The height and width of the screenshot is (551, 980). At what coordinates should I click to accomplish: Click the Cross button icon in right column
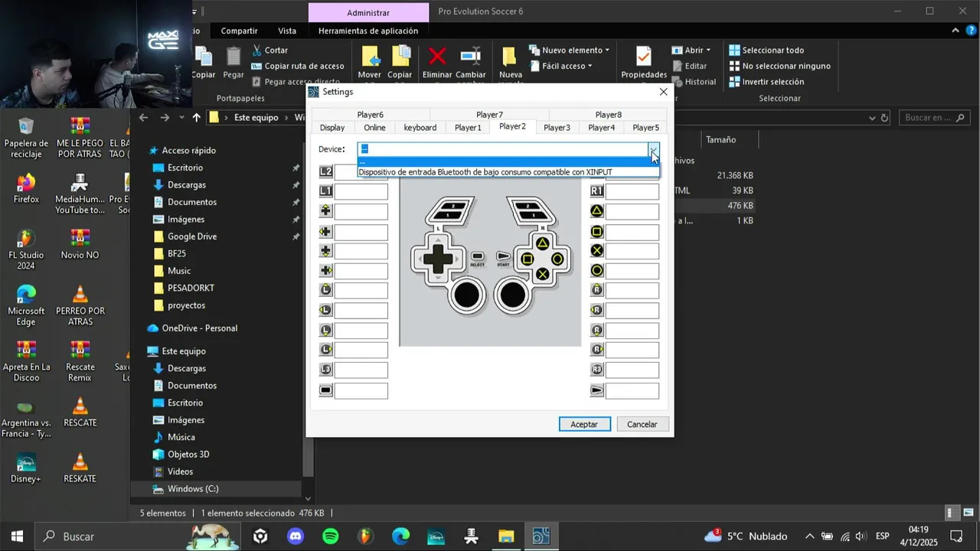coord(597,251)
